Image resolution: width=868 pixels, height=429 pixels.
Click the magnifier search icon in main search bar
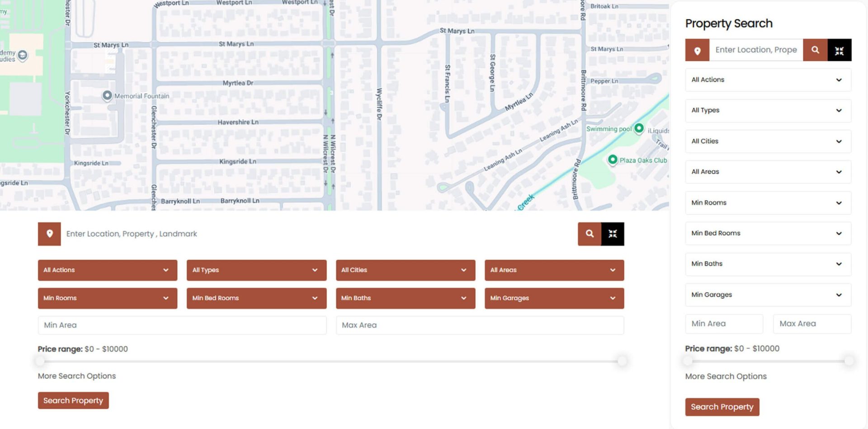[590, 234]
